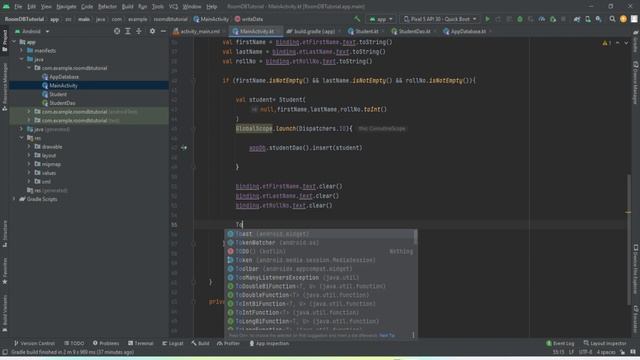
Task: Open the Project tool window sidebar button
Action: (x=4, y=40)
